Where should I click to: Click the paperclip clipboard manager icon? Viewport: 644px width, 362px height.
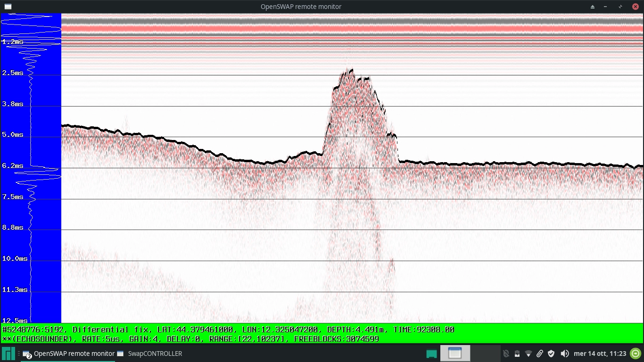coord(540,354)
